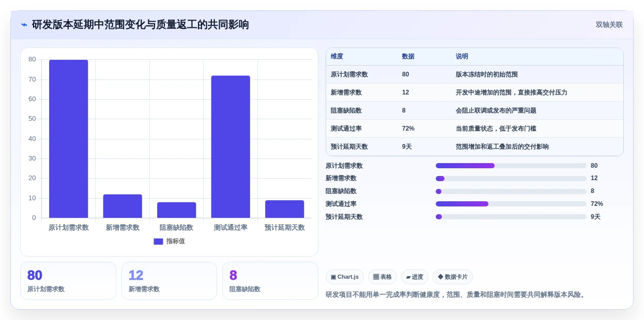Open the 原计划需求数 card showing 80

point(68,281)
